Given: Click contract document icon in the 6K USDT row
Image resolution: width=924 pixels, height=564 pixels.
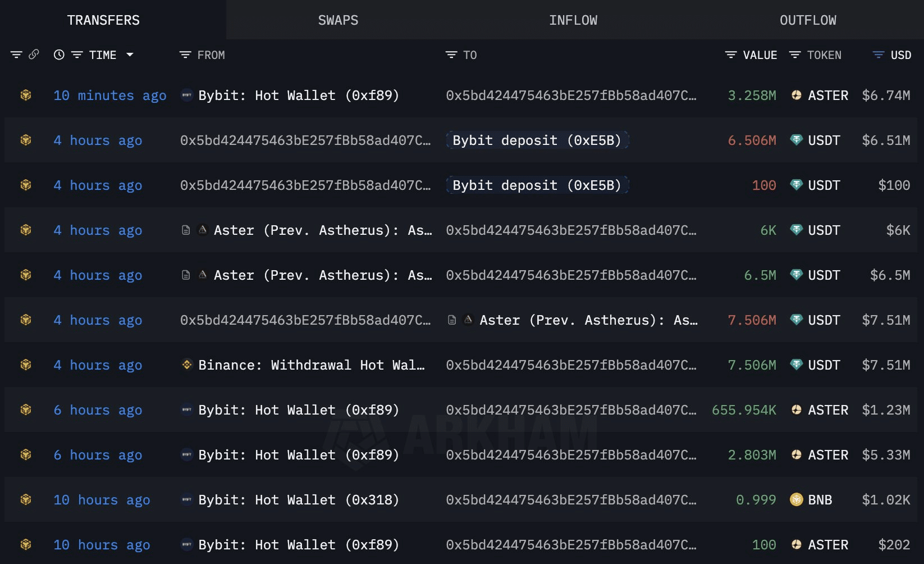Looking at the screenshot, I should coord(186,230).
